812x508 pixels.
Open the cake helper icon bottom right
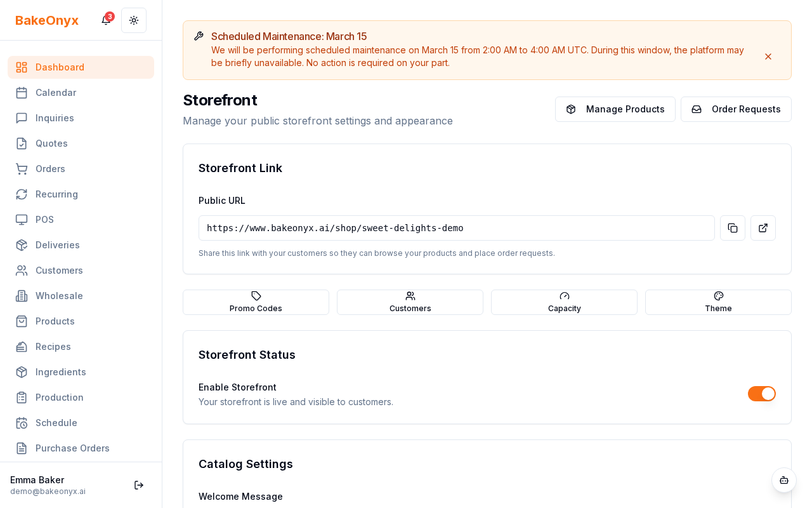(x=784, y=481)
